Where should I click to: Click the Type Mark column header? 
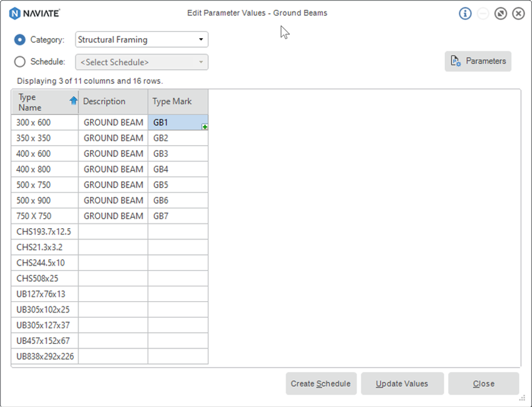click(178, 101)
